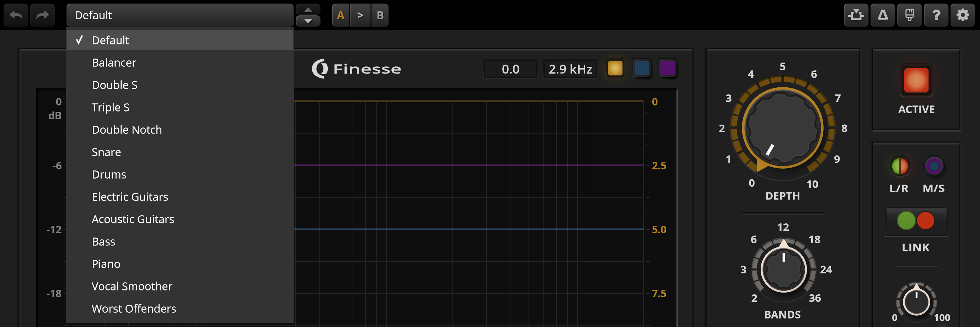Click the 2.9 kHz frequency field
This screenshot has height=327, width=980.
570,69
